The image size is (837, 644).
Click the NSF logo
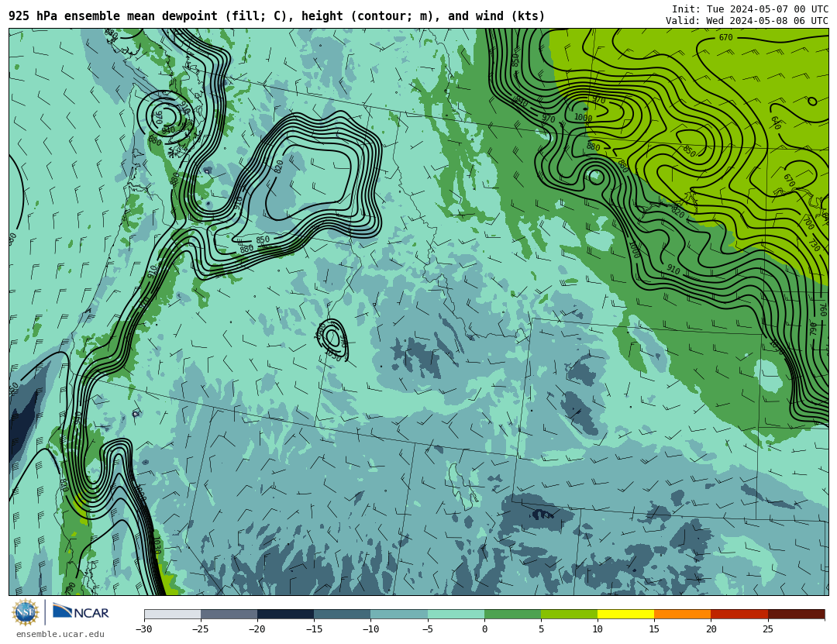[25, 612]
